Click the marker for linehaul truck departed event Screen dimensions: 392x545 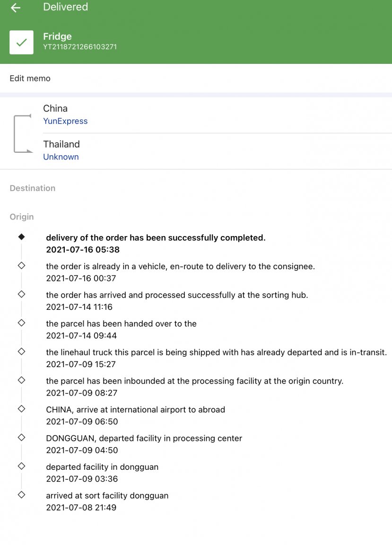[x=21, y=352]
